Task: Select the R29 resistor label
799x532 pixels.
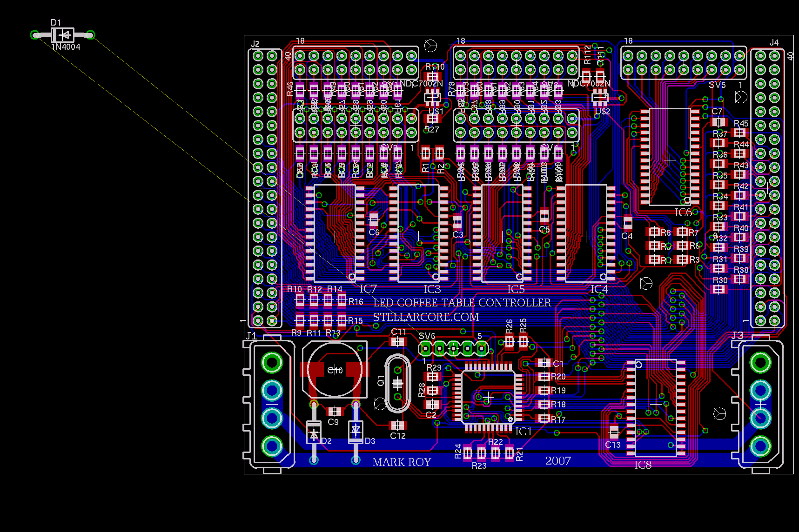Action: pyautogui.click(x=434, y=368)
